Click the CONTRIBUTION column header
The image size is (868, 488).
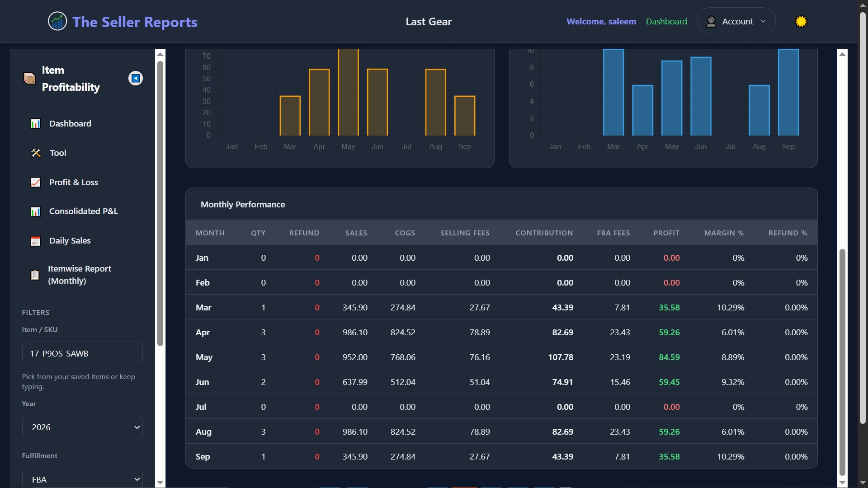coord(544,233)
